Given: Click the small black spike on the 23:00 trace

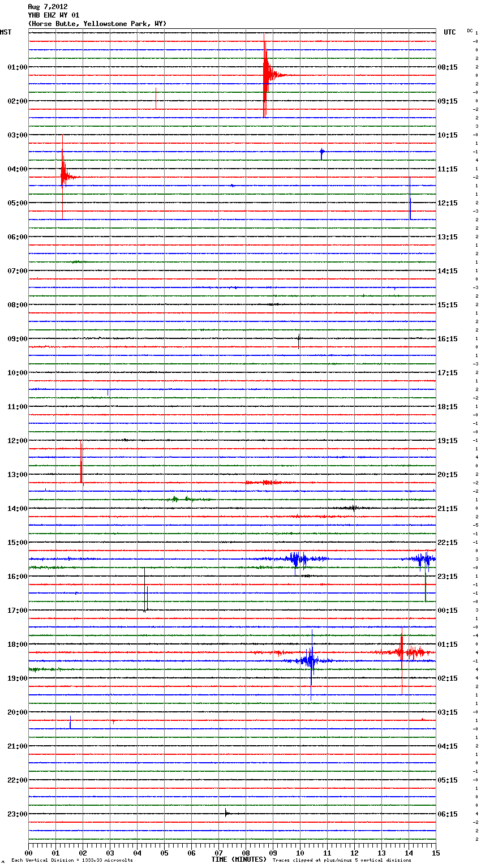Looking at the screenshot, I should [x=226, y=814].
